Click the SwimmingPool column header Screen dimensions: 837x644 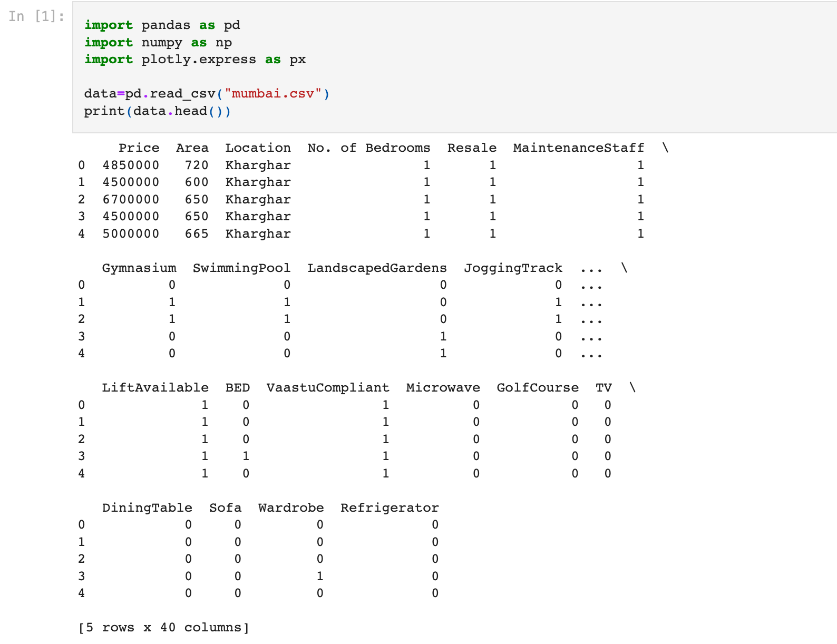[242, 268]
